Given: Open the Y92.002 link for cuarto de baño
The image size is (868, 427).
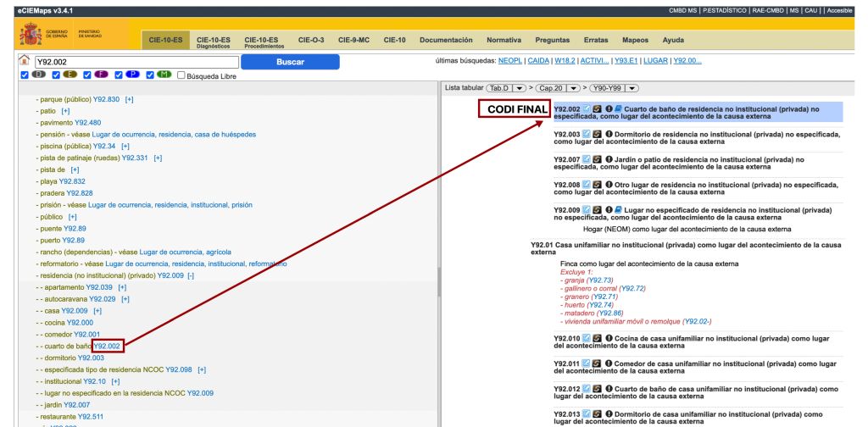Looking at the screenshot, I should (x=108, y=346).
